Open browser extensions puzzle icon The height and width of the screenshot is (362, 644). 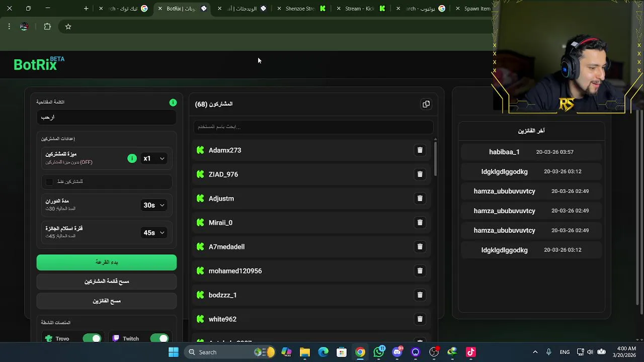coord(47,27)
